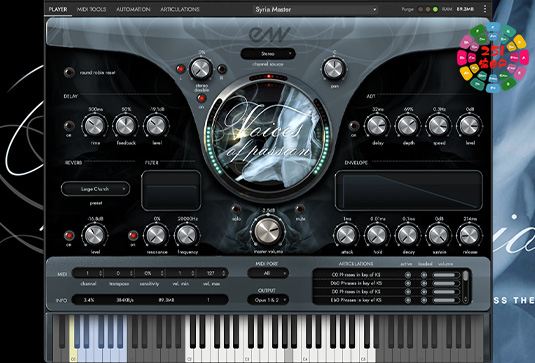Open the AUTOMATION tab
This screenshot has height=363, width=535.
pos(133,9)
